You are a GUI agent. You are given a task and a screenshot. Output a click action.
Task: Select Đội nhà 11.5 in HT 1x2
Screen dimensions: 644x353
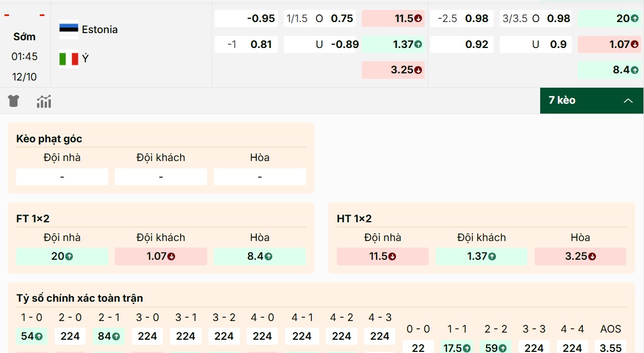[x=382, y=256]
